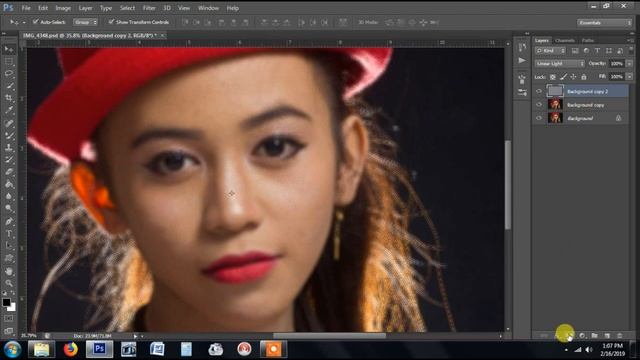Click the foreground color swatch
Viewport: 640px width, 360px height.
[x=6, y=302]
